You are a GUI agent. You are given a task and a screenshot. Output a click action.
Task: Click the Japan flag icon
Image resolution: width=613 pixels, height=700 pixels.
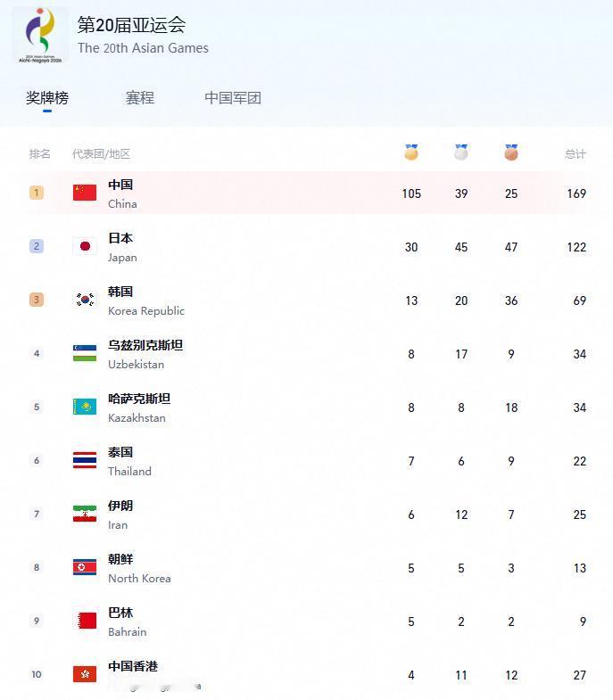point(85,246)
